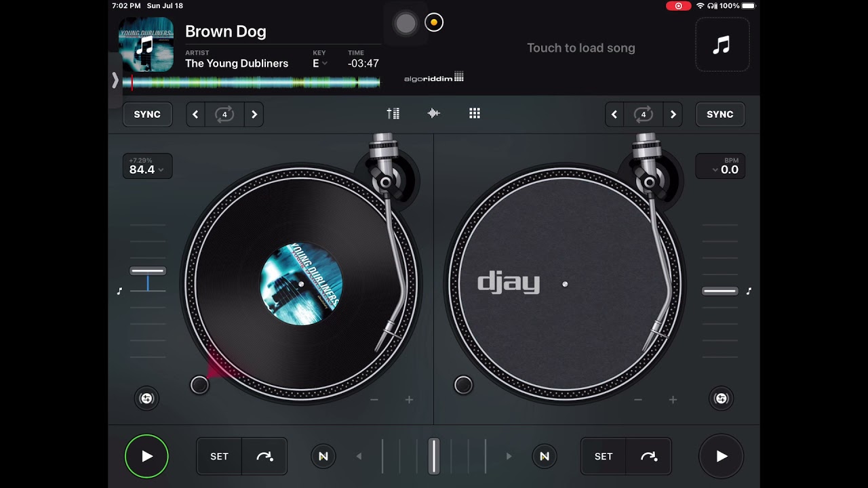
Task: Check the battery 100% status icon
Action: tap(749, 5)
